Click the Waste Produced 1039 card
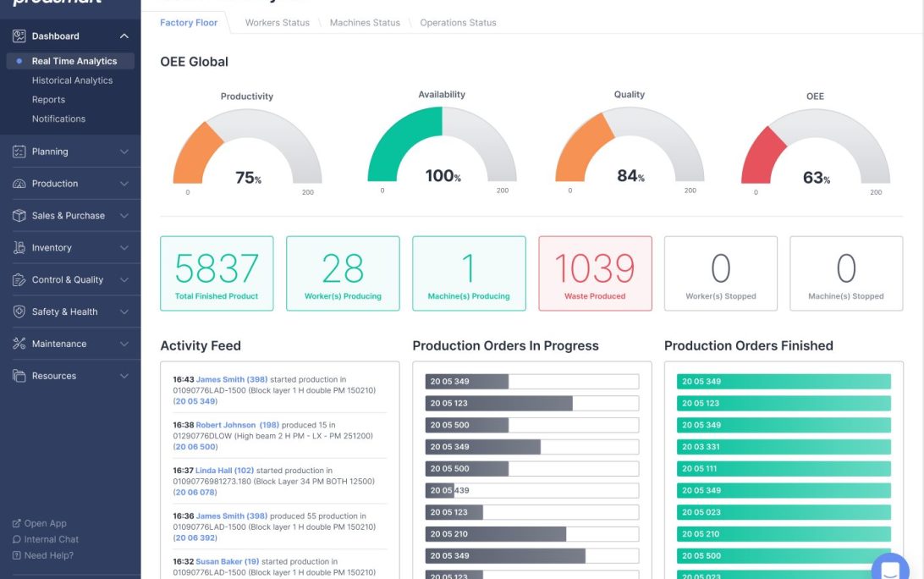Screen dimensions: 924x579 pyautogui.click(x=595, y=273)
